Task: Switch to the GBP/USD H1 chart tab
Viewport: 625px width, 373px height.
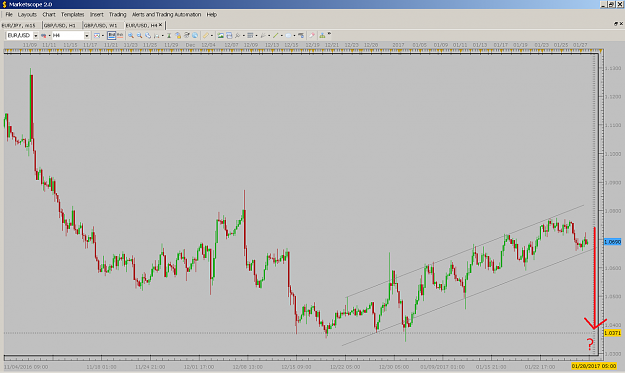Action: [60, 25]
